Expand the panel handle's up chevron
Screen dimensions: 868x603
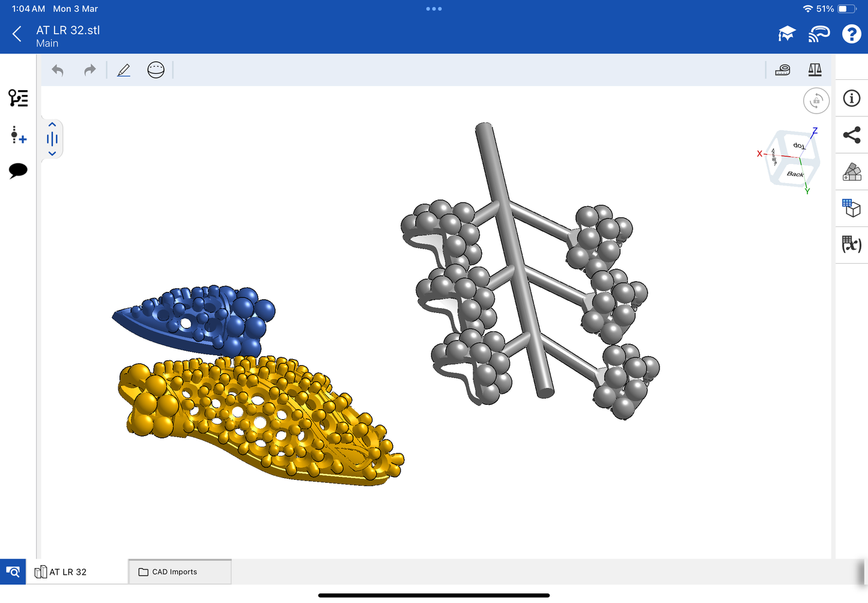(x=52, y=125)
